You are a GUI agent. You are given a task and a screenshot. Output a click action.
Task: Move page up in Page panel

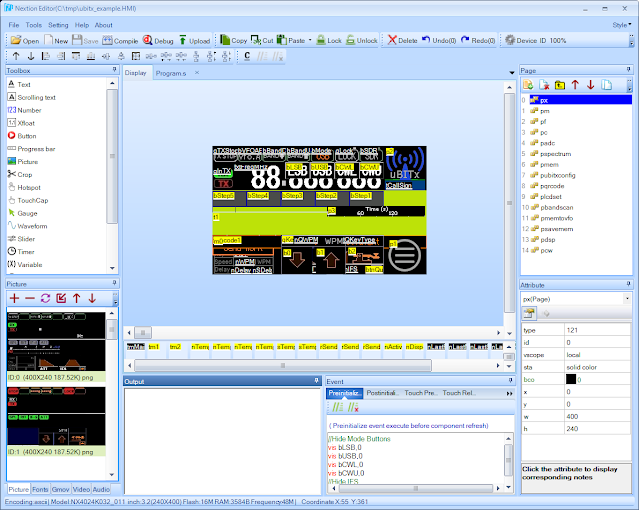[575, 85]
